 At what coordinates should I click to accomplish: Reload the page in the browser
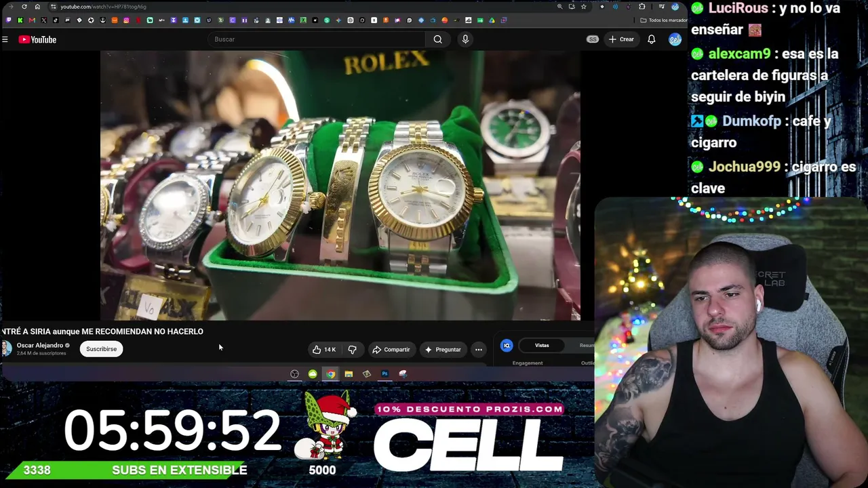tap(24, 7)
